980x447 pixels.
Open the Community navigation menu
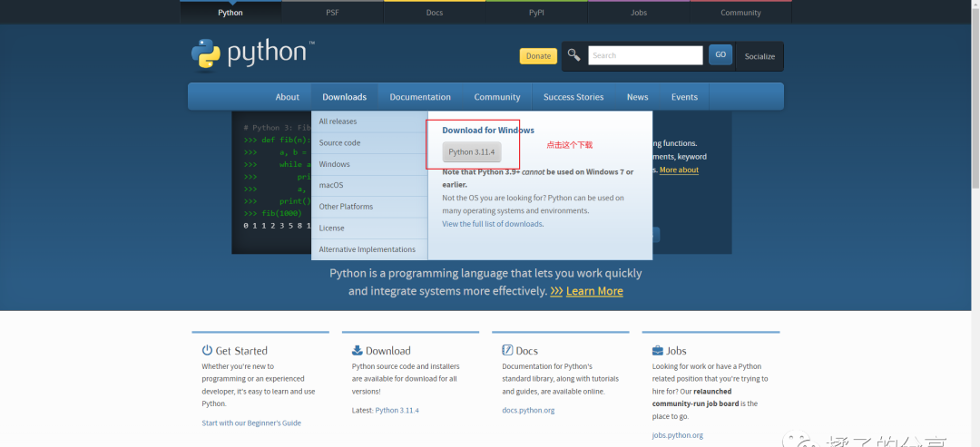tap(497, 97)
